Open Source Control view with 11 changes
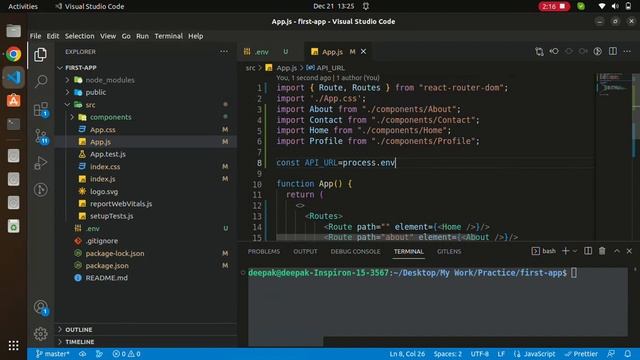This screenshot has width=640, height=360. pyautogui.click(x=41, y=136)
